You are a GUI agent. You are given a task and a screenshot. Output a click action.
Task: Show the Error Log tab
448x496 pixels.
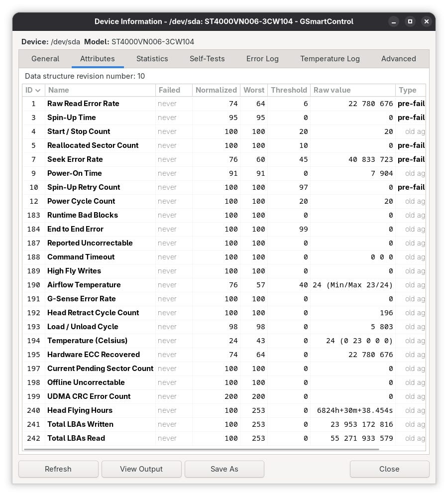[262, 59]
